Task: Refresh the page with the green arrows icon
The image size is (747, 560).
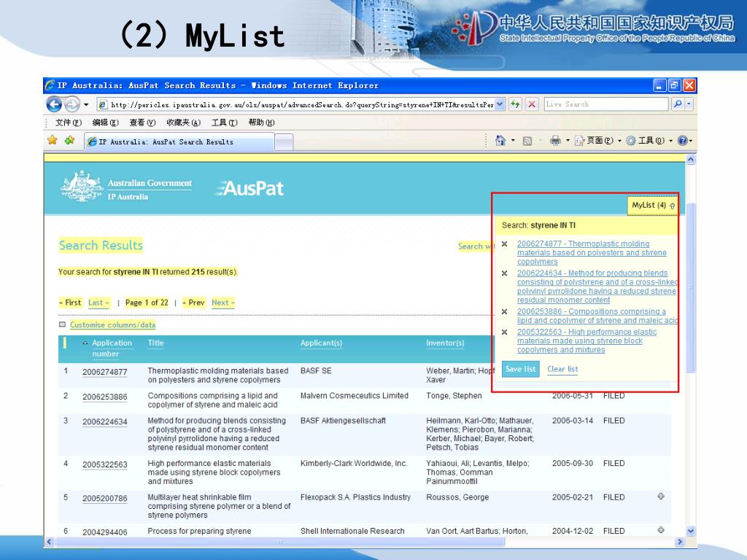Action: coord(515,104)
